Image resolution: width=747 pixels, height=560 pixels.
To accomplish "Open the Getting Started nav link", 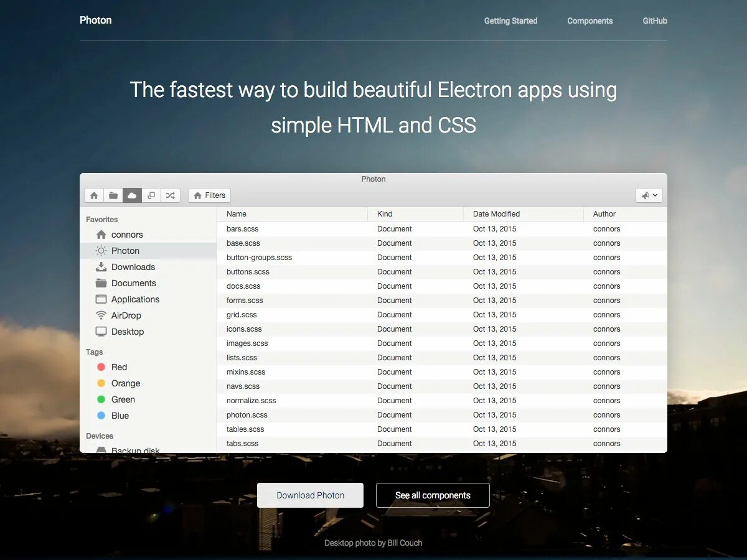I will tap(510, 21).
